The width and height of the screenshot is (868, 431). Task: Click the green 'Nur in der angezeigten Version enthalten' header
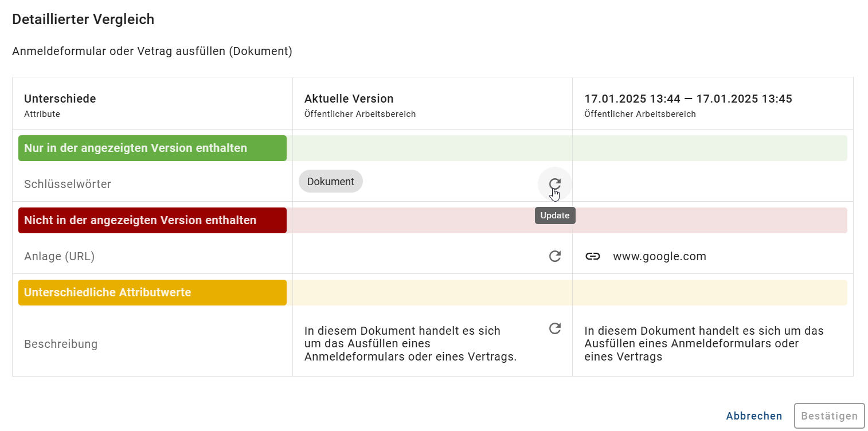tap(152, 148)
